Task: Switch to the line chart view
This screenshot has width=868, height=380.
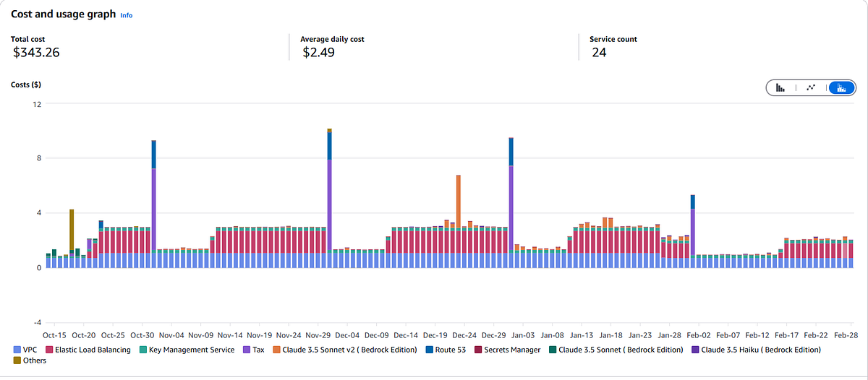Action: click(x=811, y=87)
